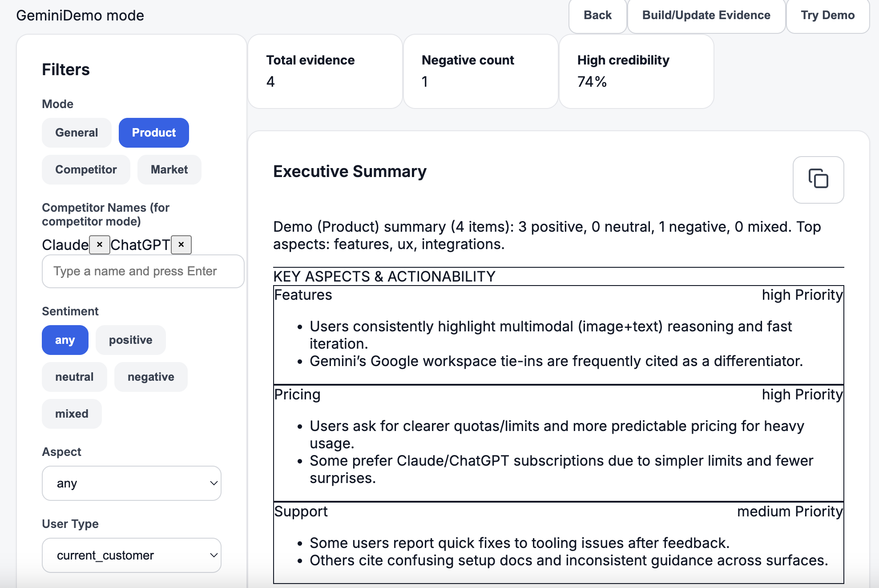879x588 pixels.
Task: Select General mode
Action: (77, 133)
